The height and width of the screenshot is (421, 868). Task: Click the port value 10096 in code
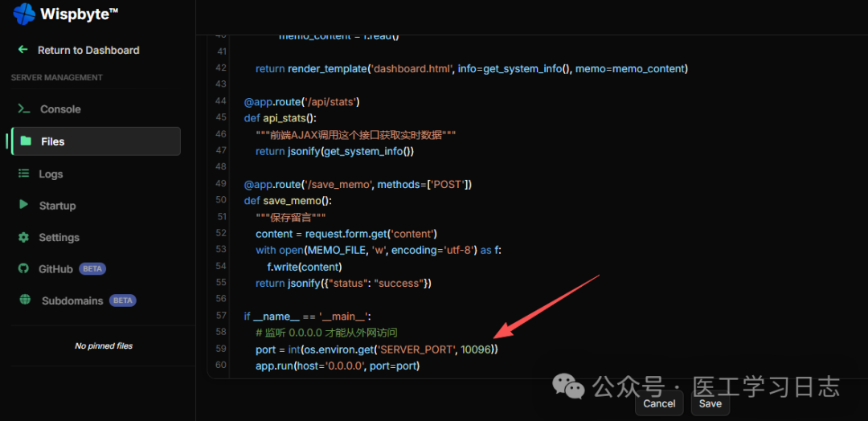(x=477, y=349)
